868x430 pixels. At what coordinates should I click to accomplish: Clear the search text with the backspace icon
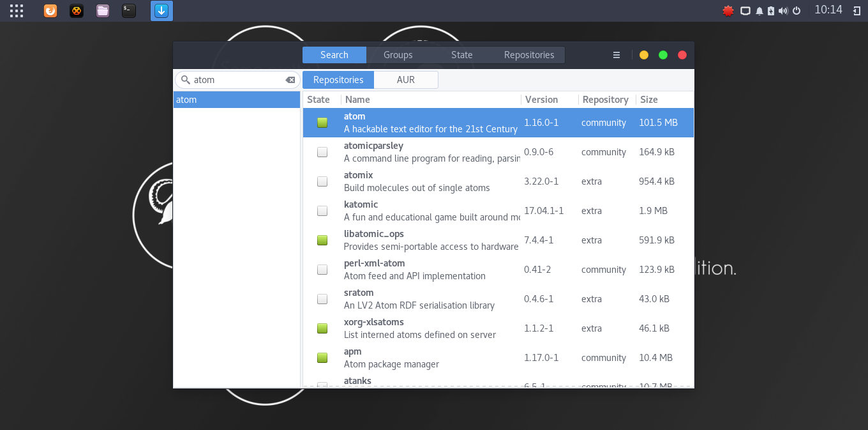290,80
